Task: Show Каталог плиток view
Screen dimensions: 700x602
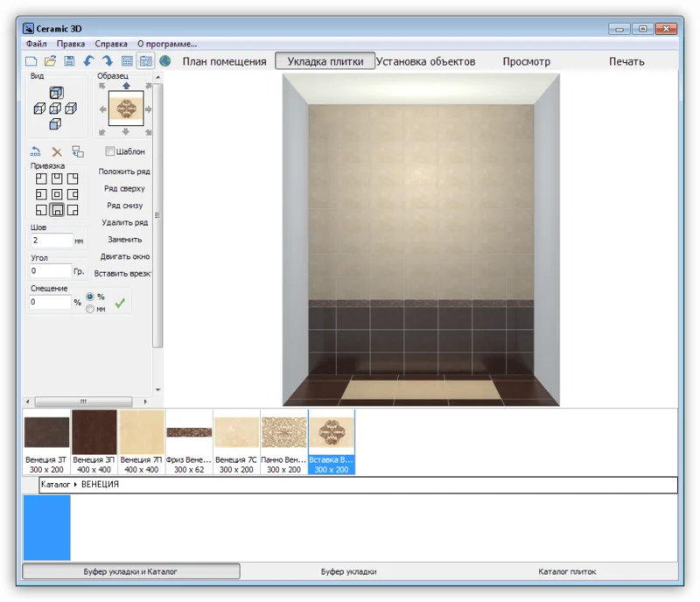Action: click(567, 571)
